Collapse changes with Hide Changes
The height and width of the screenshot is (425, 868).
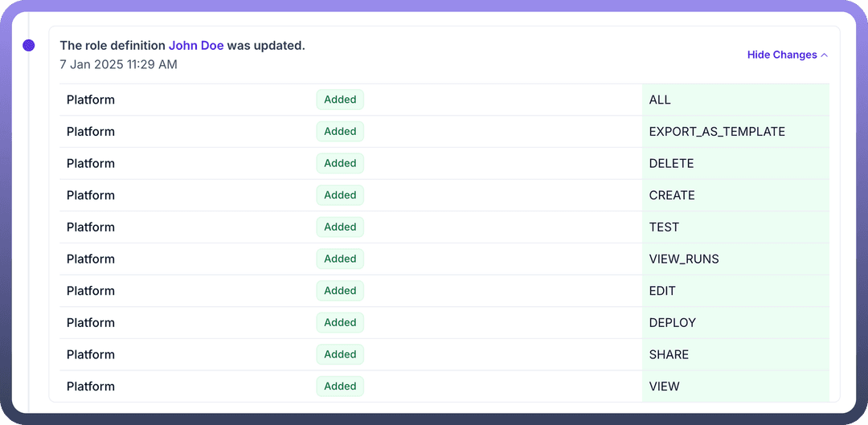(x=782, y=55)
